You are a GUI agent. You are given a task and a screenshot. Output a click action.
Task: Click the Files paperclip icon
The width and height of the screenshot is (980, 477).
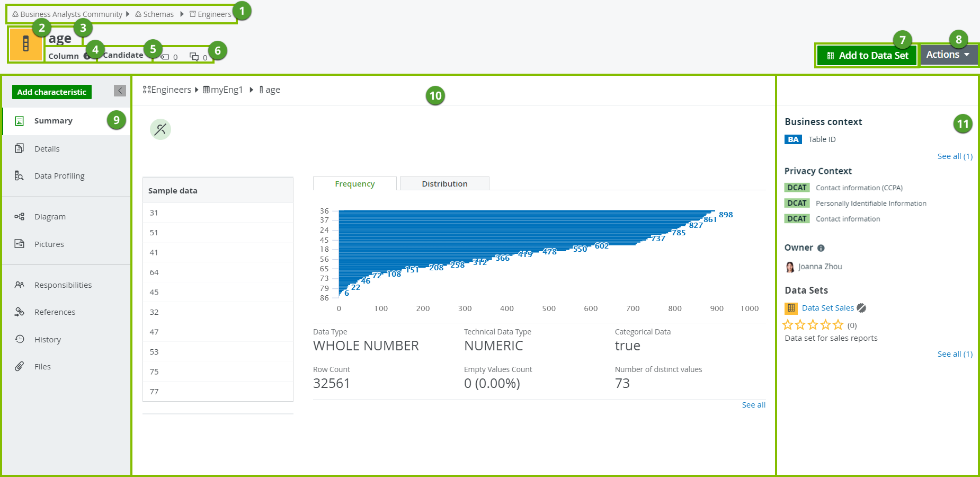tap(19, 366)
